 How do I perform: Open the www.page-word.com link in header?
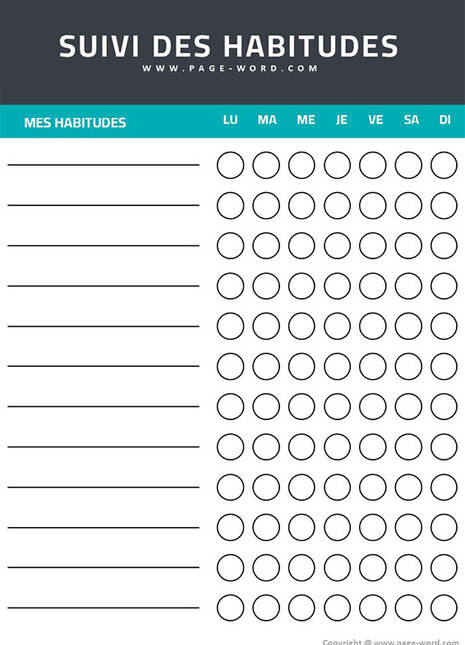[x=230, y=68]
